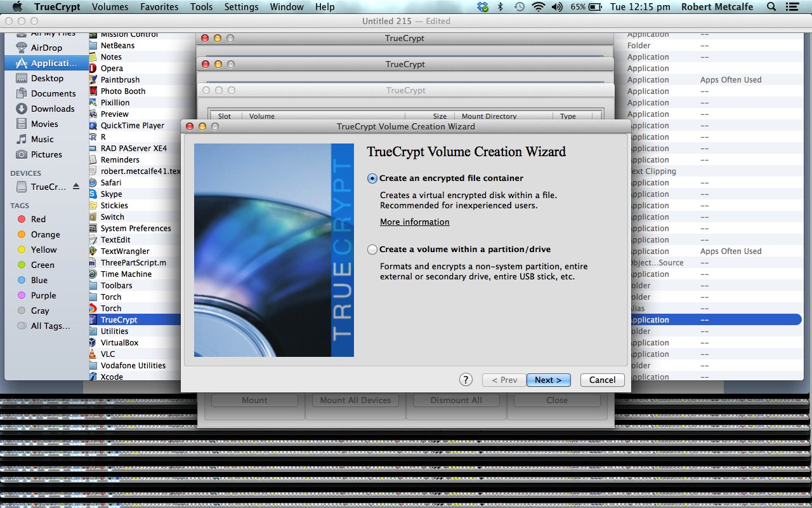Open Notification Center list icon
Screen dimensions: 812x508
point(793,7)
